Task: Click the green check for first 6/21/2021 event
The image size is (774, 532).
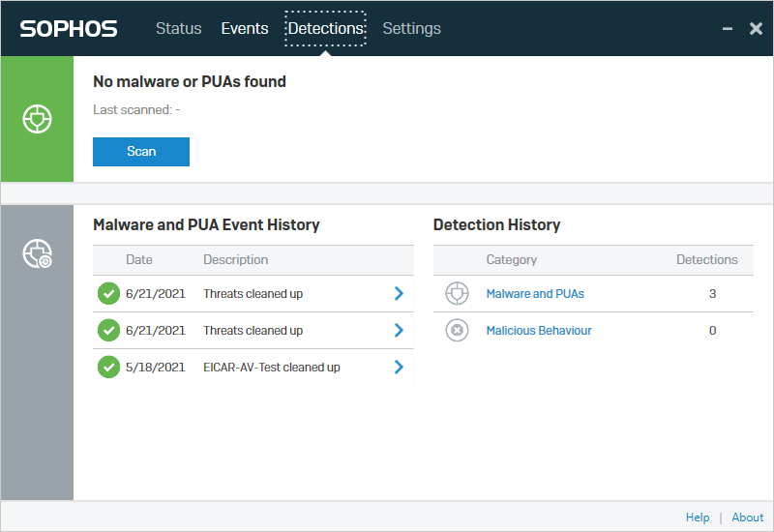Action: click(108, 294)
